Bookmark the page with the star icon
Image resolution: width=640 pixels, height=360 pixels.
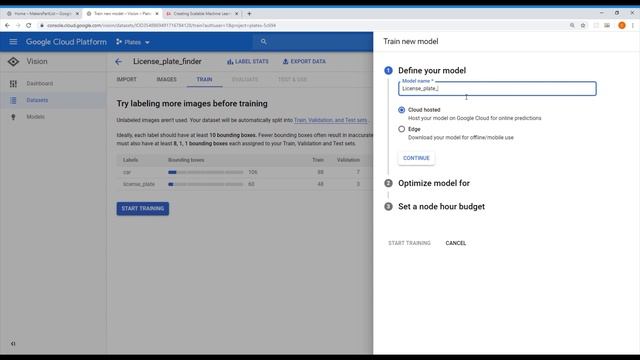[583, 25]
